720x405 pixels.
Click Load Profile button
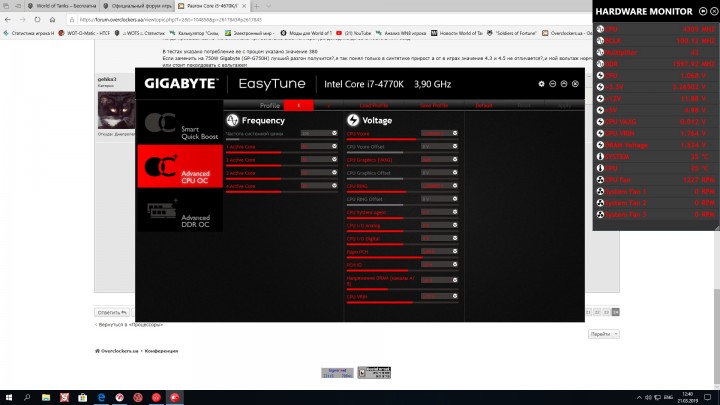[x=374, y=106]
